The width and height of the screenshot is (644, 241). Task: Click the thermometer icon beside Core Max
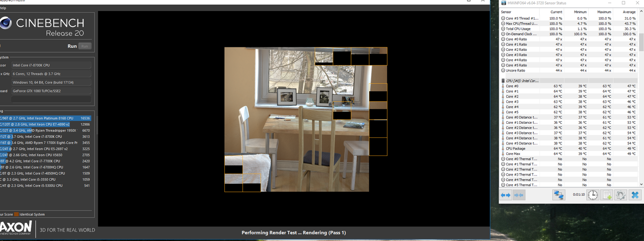click(x=503, y=153)
